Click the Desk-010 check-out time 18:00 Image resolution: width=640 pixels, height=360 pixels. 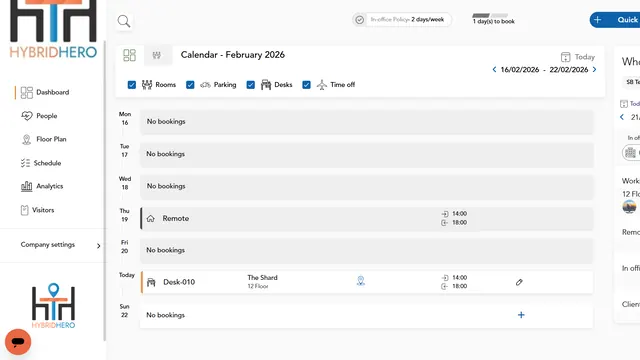[x=459, y=286]
